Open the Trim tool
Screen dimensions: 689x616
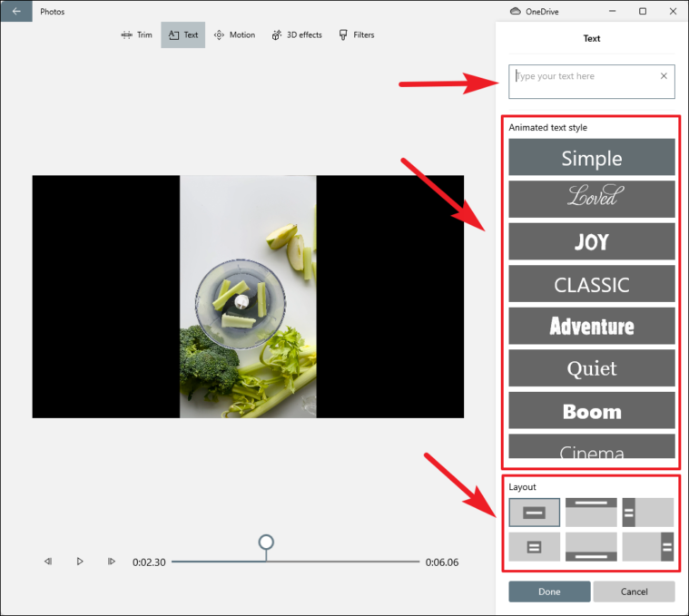(x=136, y=34)
